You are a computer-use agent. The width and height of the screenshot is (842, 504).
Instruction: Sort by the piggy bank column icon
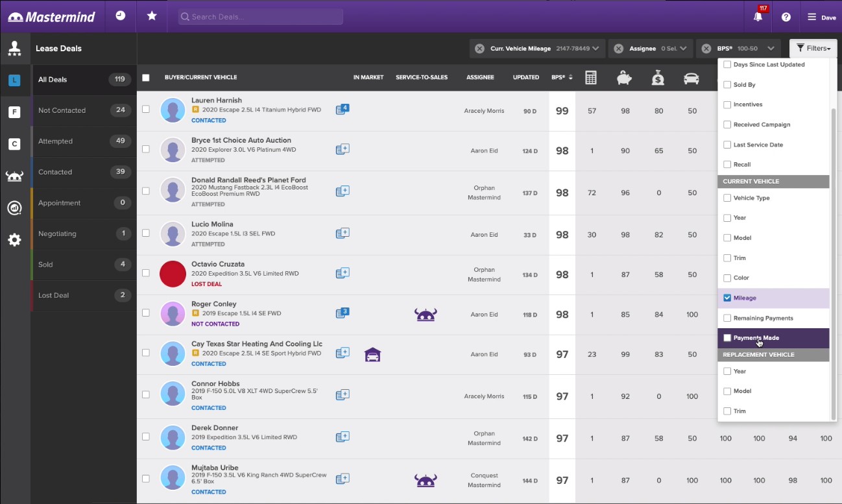pos(625,78)
